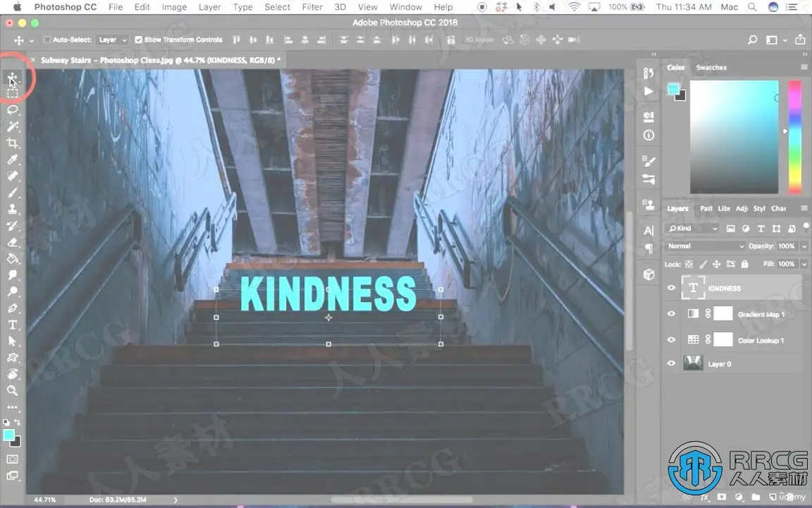Viewport: 812px width, 508px height.
Task: Activate the Brush tool
Action: coord(13,193)
